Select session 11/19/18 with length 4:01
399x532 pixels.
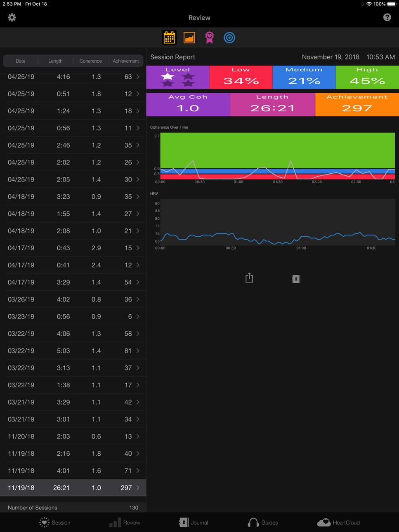tap(73, 471)
